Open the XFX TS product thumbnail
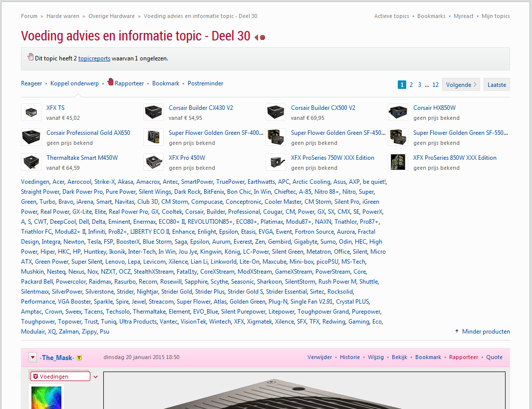532x409 pixels. [x=31, y=112]
